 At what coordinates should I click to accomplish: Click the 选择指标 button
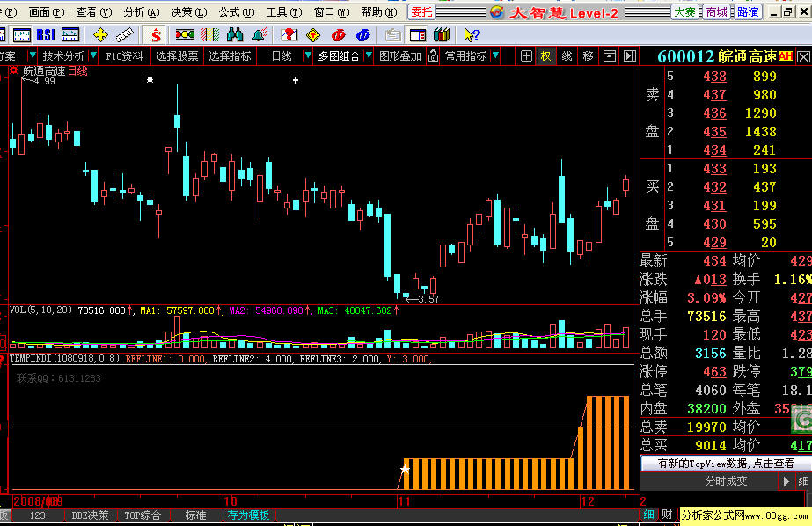(230, 56)
